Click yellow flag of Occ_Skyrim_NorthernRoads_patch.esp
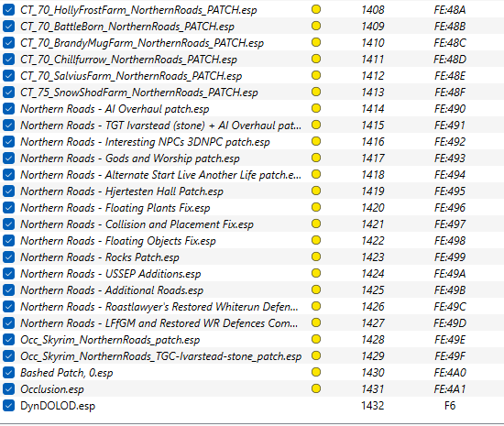Viewport: 504px width, 426px height. [x=316, y=339]
